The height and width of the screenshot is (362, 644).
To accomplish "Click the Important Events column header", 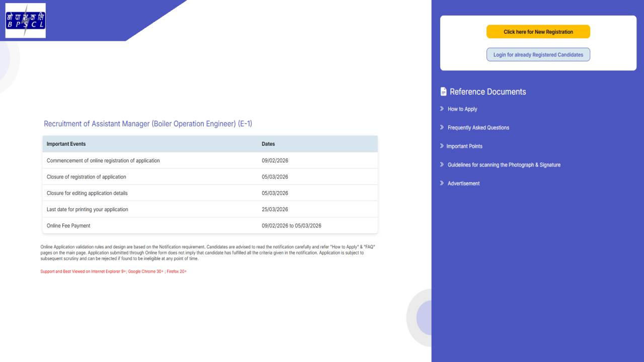I will tap(66, 144).
